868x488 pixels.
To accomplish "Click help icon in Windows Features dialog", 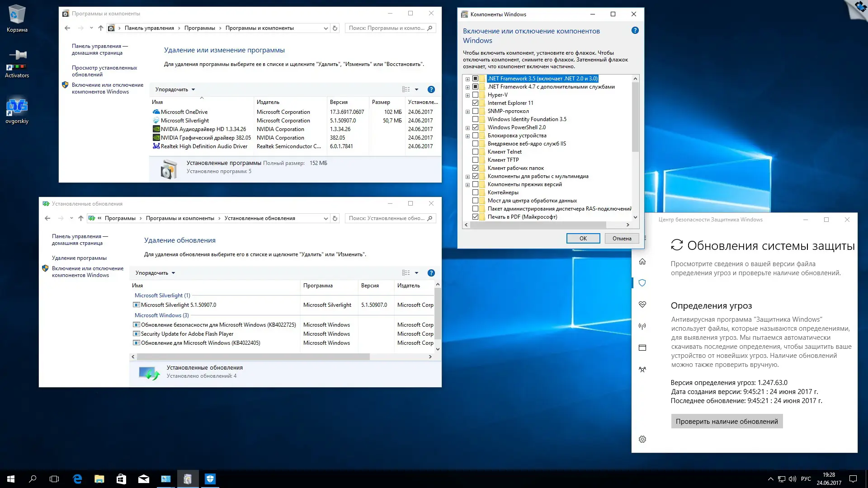I will [x=635, y=31].
